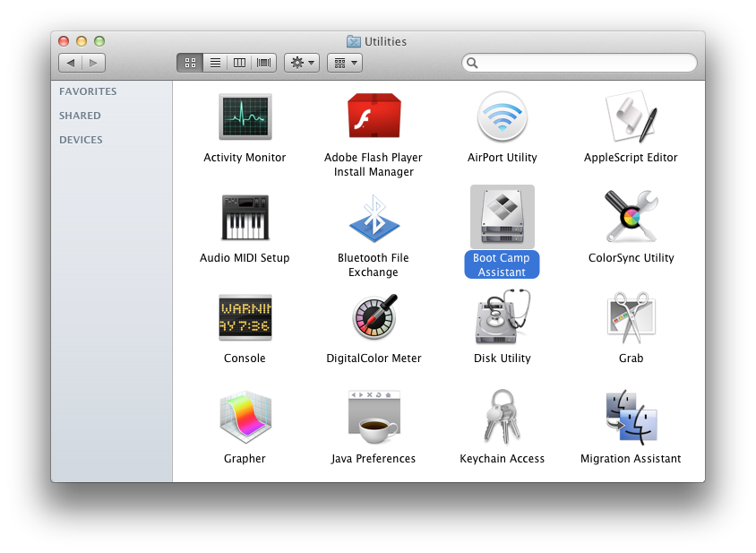This screenshot has height=553, width=756.
Task: Click the AppleScript Editor icon
Action: (x=631, y=117)
